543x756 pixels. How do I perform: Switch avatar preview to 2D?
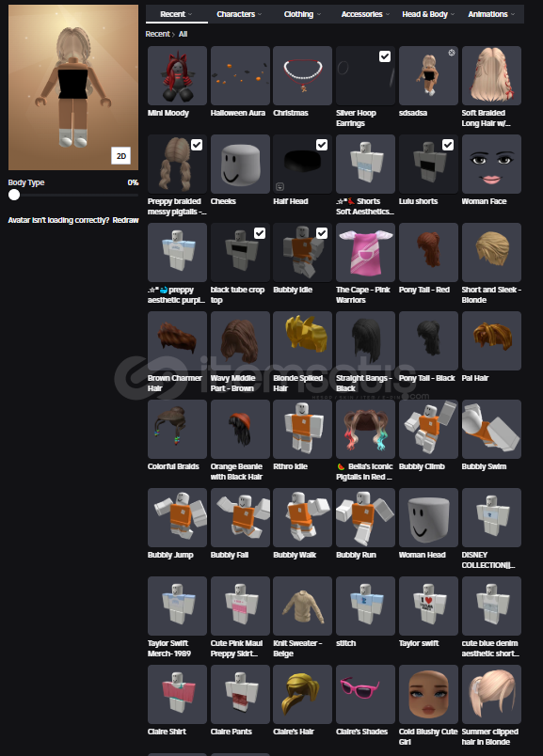coord(121,156)
